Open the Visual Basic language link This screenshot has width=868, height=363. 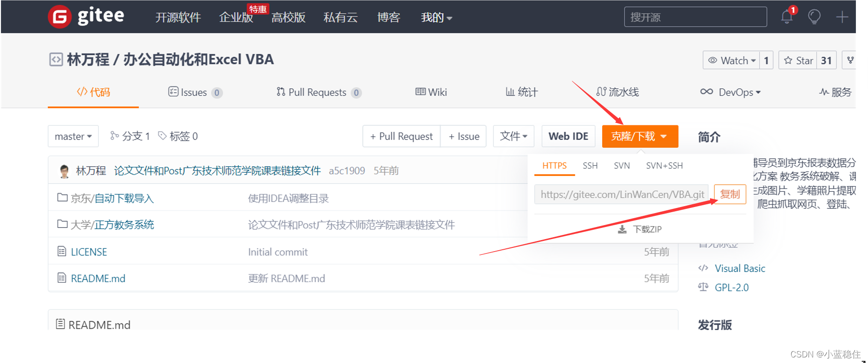(740, 268)
